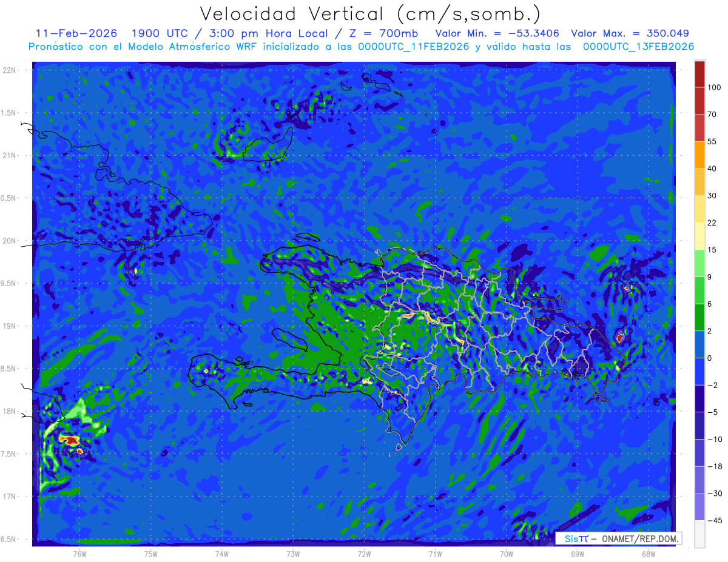Select the dark green swatch between 6 and 2

(699, 317)
